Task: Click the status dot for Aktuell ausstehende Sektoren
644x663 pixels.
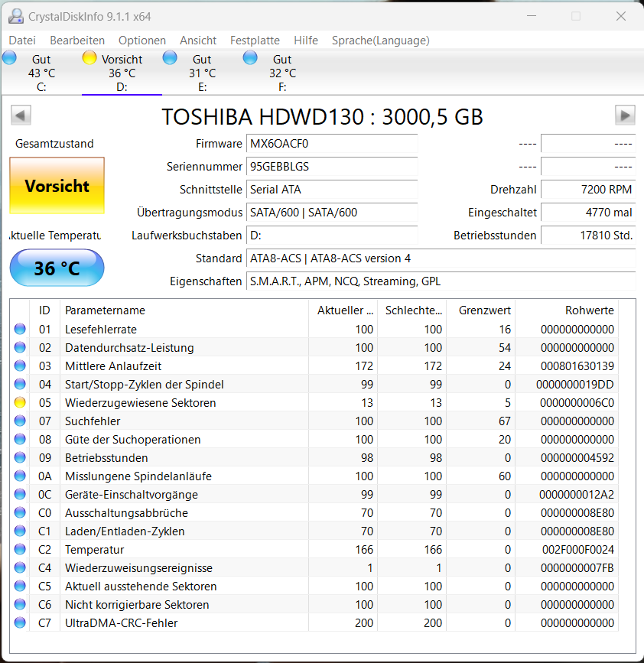Action: pyautogui.click(x=20, y=586)
